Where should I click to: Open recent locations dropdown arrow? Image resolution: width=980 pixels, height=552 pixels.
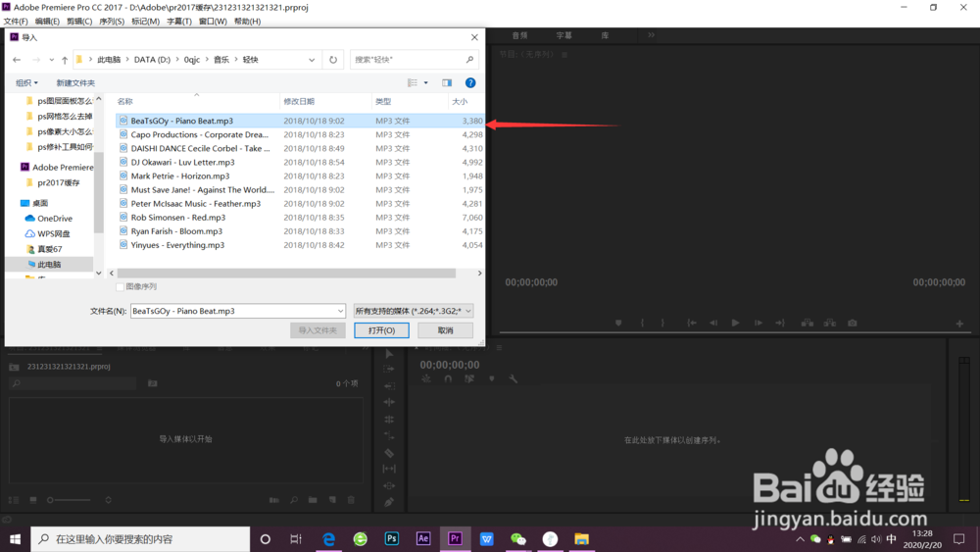pyautogui.click(x=51, y=60)
